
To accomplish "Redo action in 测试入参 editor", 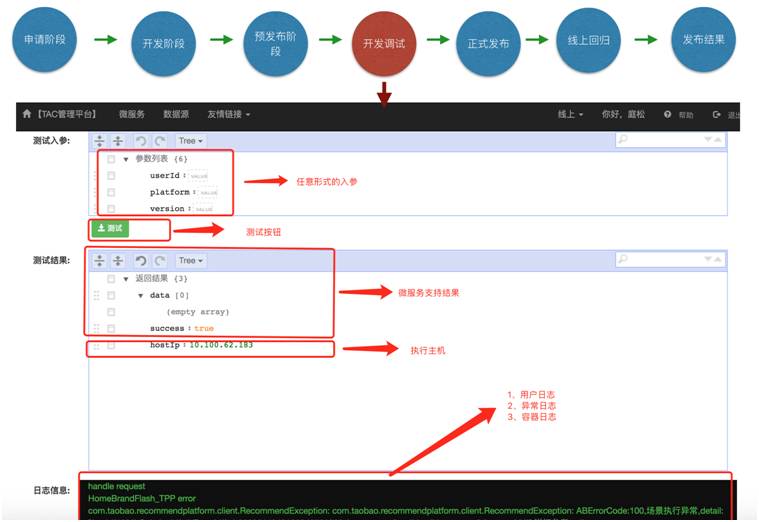I will 160,141.
